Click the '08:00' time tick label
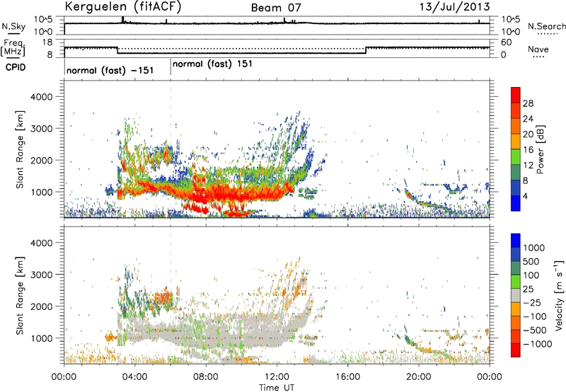This screenshot has height=392, width=566. coord(206,377)
